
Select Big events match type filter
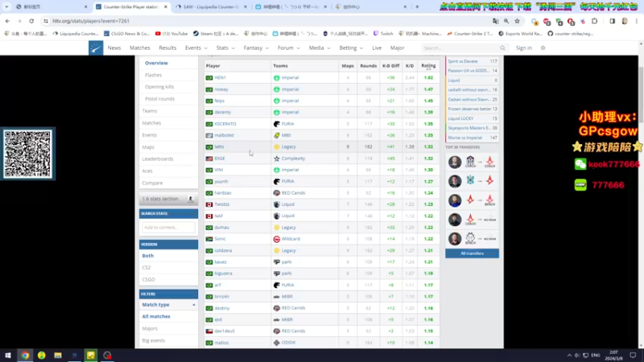coord(154,340)
